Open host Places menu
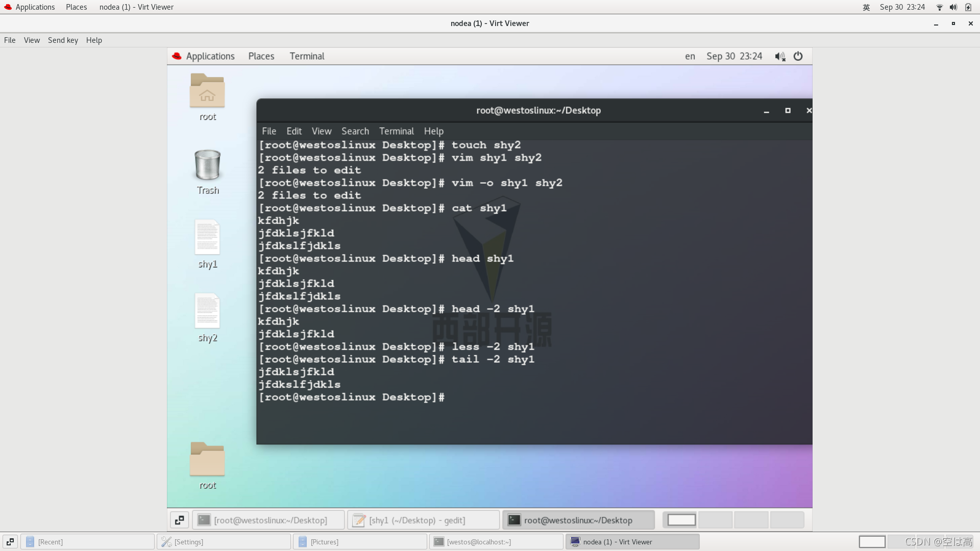Viewport: 980px width, 551px height. click(x=77, y=7)
